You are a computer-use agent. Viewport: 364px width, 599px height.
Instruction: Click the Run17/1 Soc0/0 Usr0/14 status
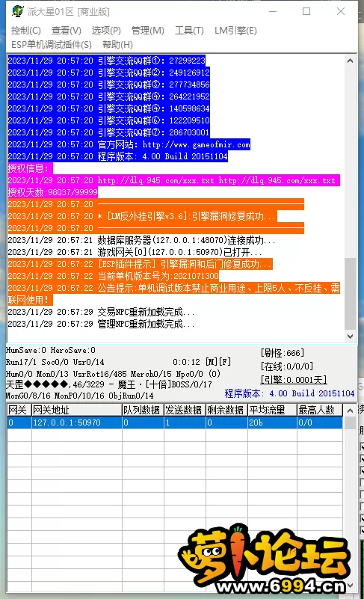point(55,362)
